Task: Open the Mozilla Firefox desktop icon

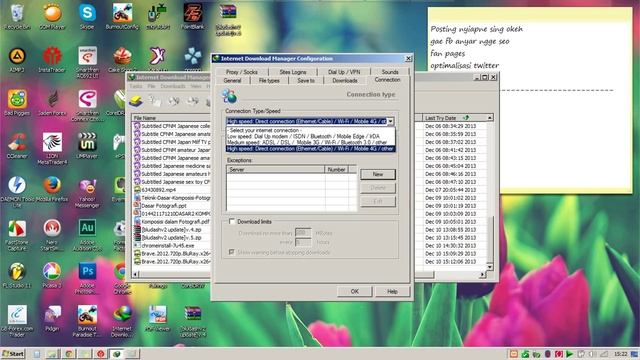Action: [52, 189]
